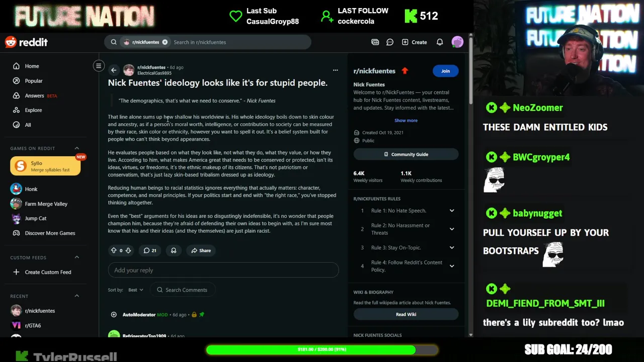This screenshot has width=644, height=362.
Task: Open the Sort by Best dropdown
Action: [136, 290]
